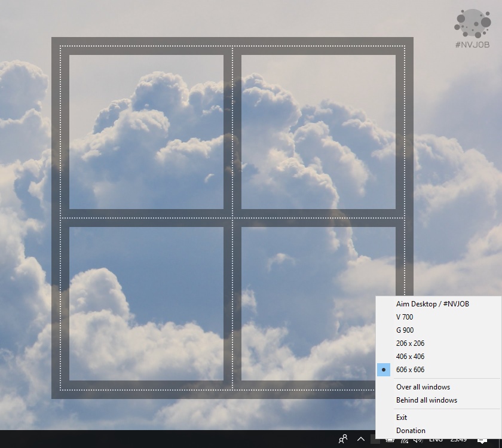Viewport: 502px width, 448px height.
Task: Choose the 606 x 606 selected size option
Action: (x=438, y=370)
